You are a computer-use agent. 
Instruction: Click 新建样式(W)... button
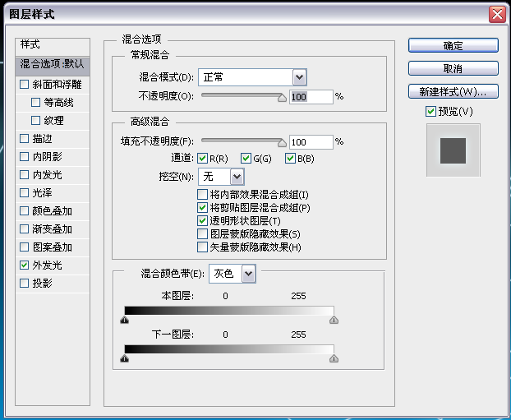tap(453, 90)
